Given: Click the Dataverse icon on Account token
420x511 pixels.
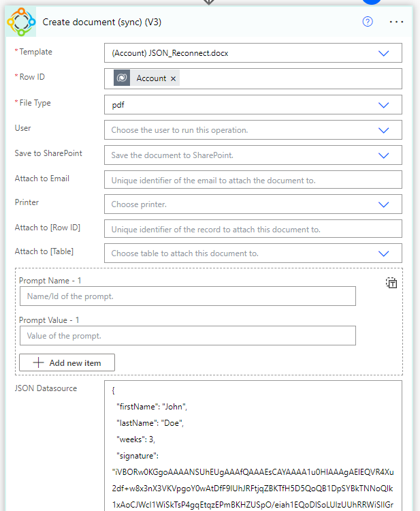Looking at the screenshot, I should [122, 78].
